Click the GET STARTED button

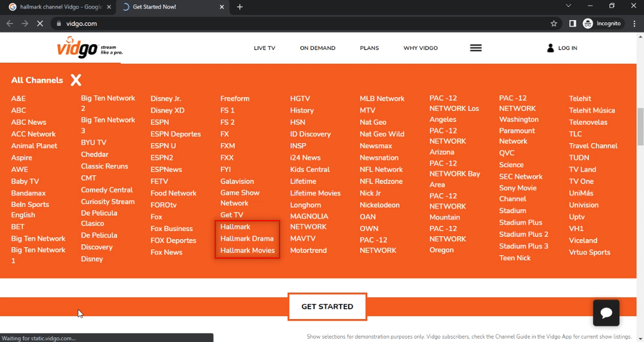click(x=327, y=306)
